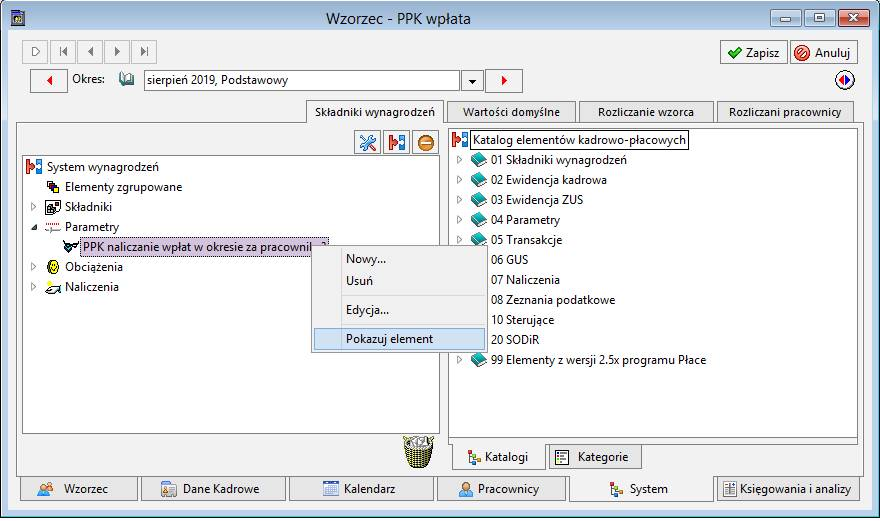Click the last record navigation arrow

click(x=144, y=51)
